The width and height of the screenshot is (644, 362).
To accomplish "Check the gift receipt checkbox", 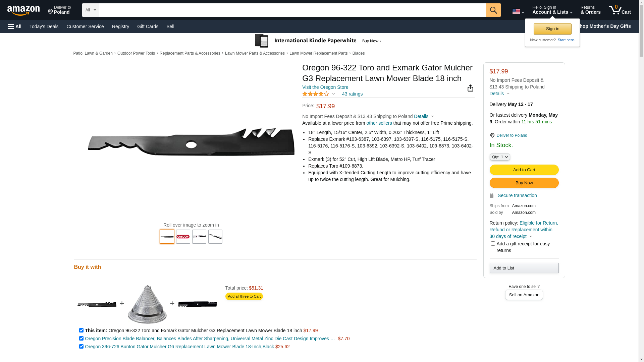I will tap(493, 244).
